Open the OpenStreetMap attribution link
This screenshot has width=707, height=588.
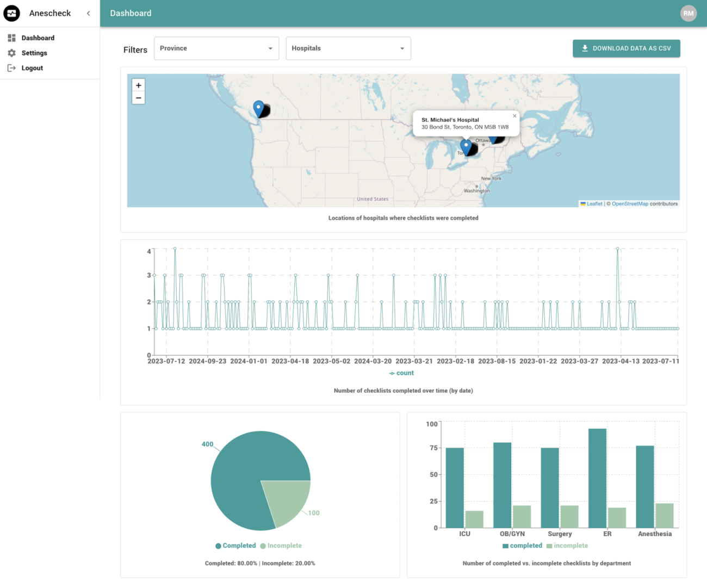[630, 204]
